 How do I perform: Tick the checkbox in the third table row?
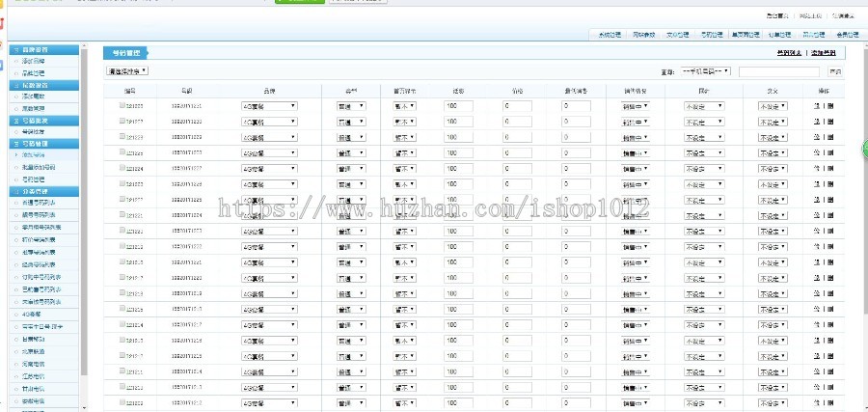click(x=122, y=136)
